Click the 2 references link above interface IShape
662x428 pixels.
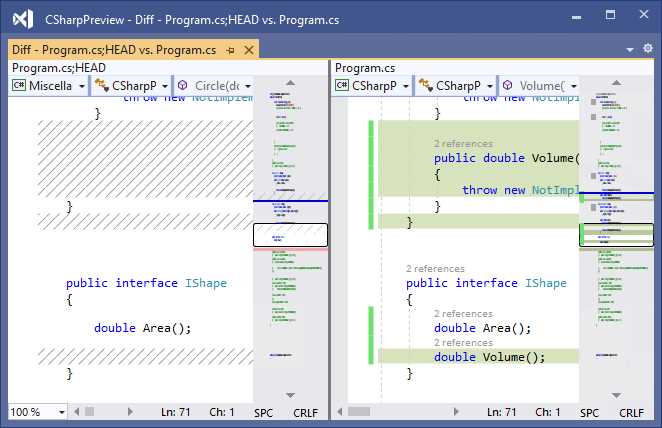click(x=435, y=269)
